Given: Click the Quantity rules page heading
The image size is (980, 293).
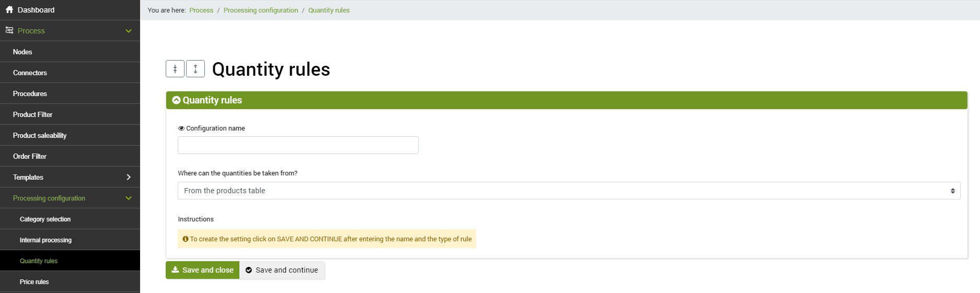Looking at the screenshot, I should [x=271, y=69].
